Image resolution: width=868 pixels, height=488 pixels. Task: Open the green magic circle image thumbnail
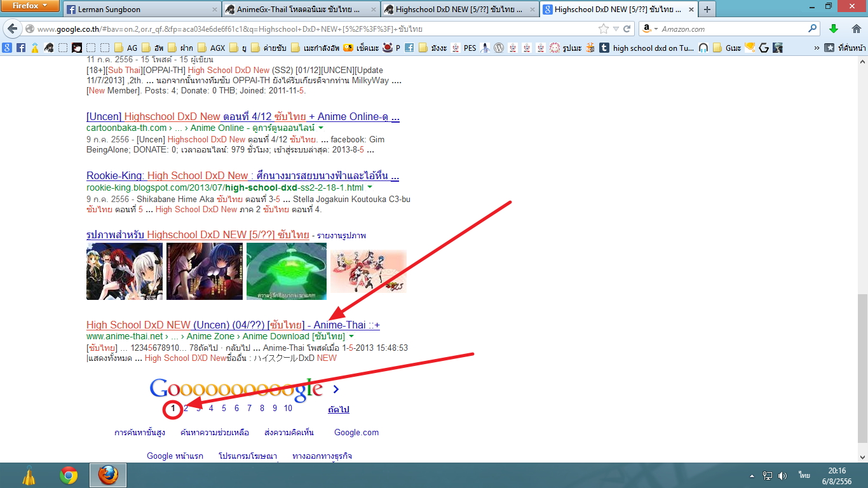287,271
